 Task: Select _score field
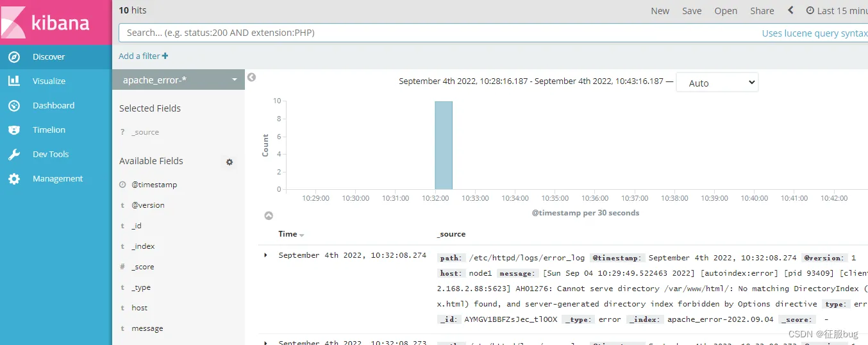pos(143,267)
